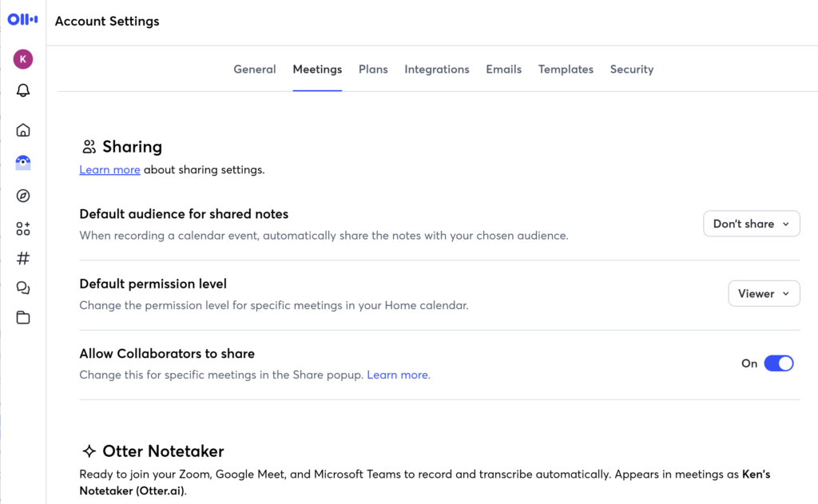Click the Account Settings page title
Image resolution: width=818 pixels, height=504 pixels.
(x=107, y=22)
